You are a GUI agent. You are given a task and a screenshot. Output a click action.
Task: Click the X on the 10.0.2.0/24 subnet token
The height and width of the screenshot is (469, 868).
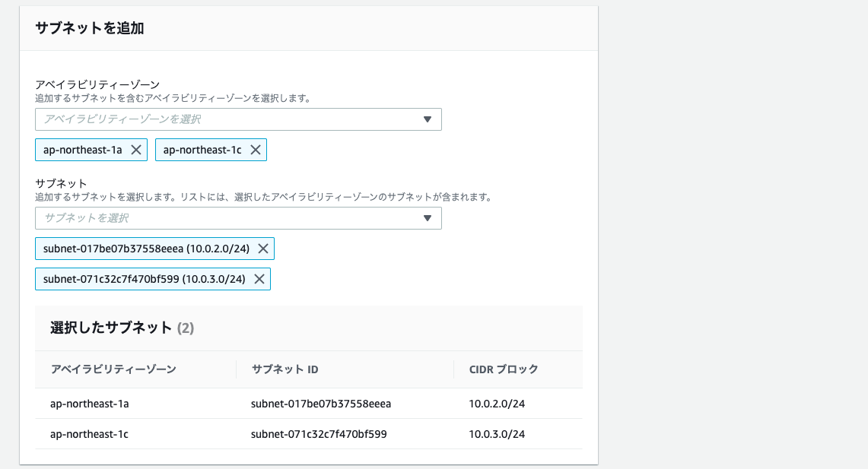[264, 248]
